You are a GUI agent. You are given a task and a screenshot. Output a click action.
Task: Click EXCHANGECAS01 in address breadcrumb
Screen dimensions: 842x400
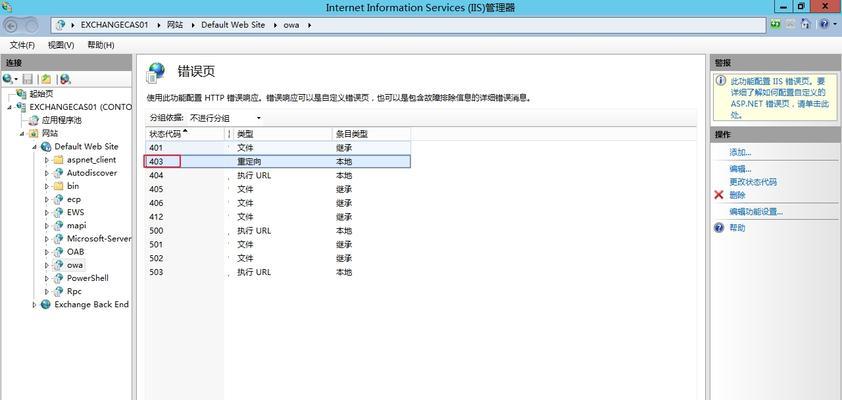click(113, 25)
